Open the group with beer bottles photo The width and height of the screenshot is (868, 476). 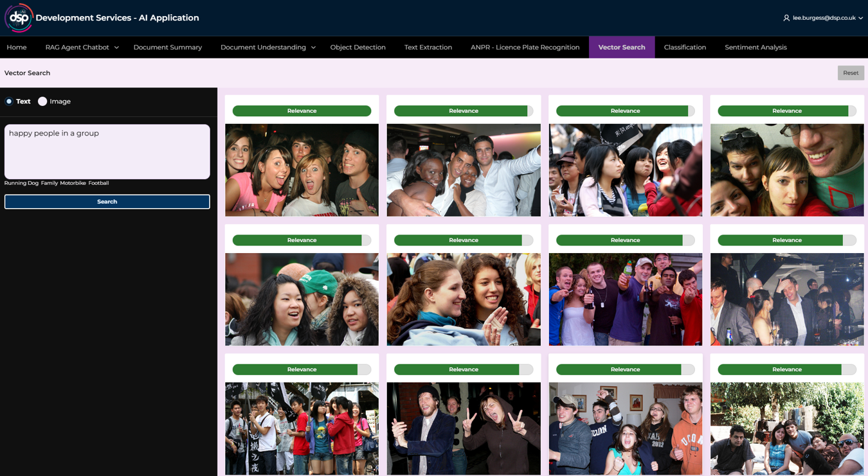pos(625,299)
